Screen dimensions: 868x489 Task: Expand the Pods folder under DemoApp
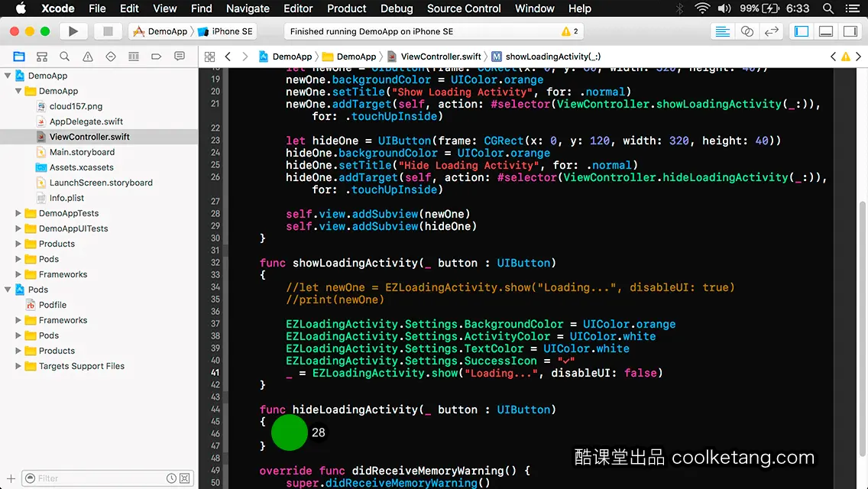point(18,259)
